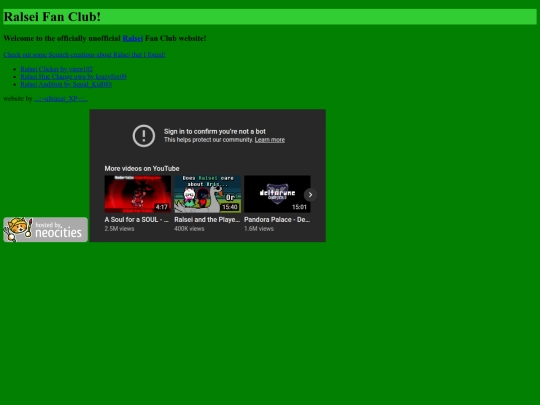
Task: Visit the website author's profile link
Action: pyautogui.click(x=61, y=99)
